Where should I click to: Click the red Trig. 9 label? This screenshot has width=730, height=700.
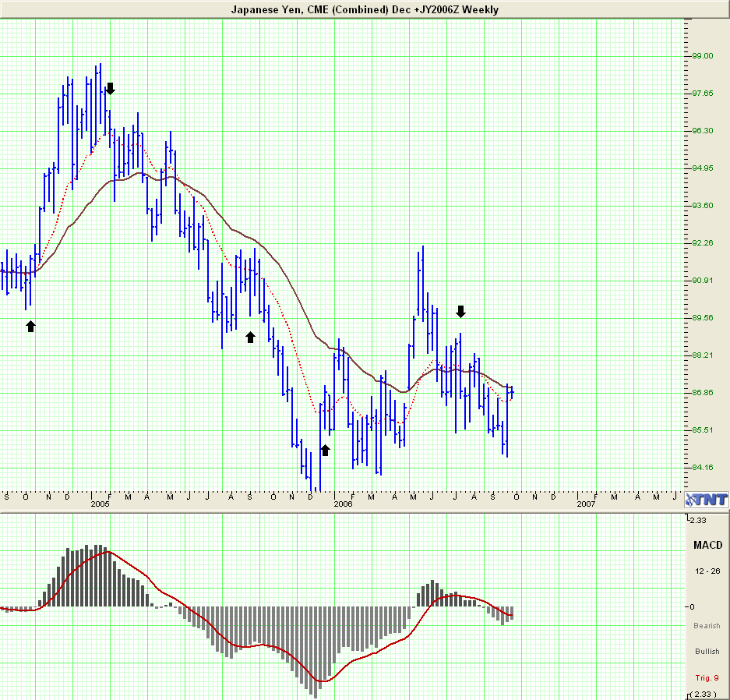[x=707, y=678]
